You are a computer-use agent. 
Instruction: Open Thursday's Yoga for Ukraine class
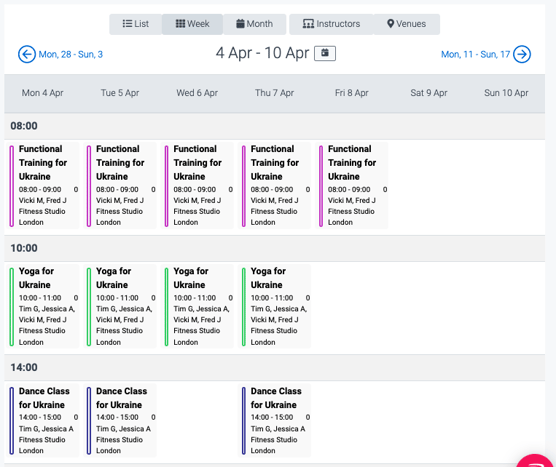(275, 306)
